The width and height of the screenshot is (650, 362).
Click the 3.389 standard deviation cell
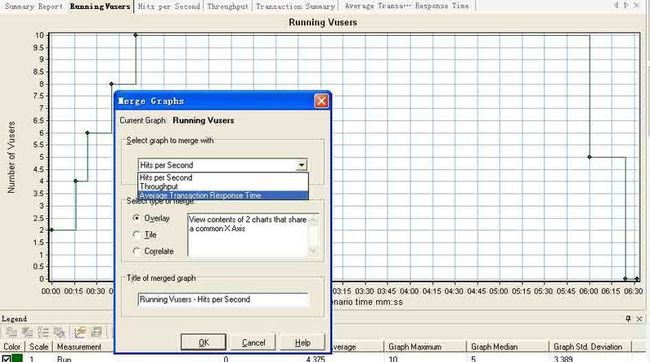tap(563, 359)
